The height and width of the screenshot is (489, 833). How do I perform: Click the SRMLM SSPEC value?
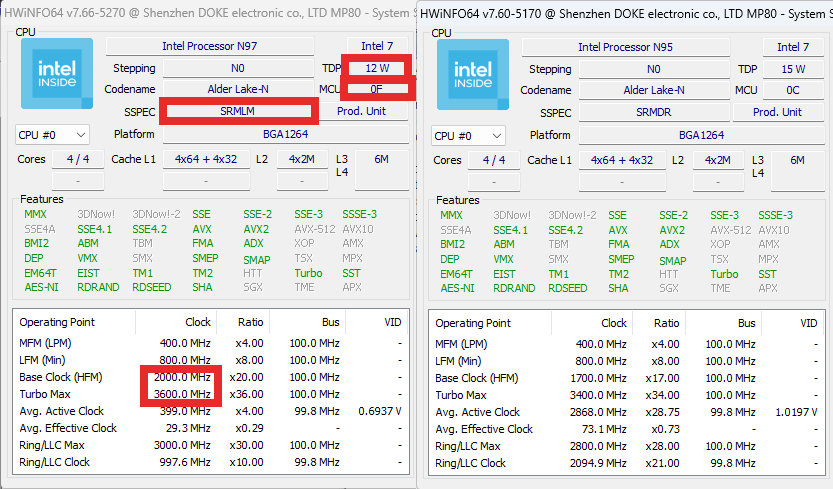pos(237,111)
